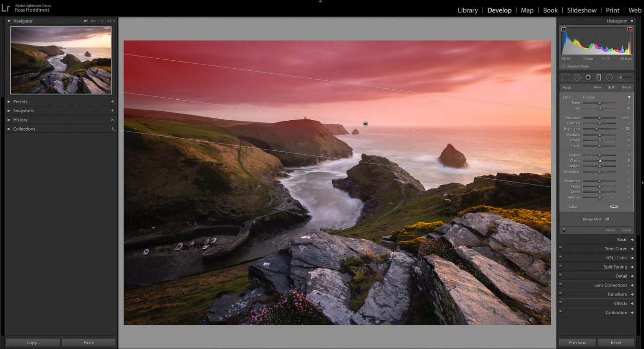Viewport: 644px width, 349px height.
Task: Click the Navigator preview thumbnail
Action: pyautogui.click(x=61, y=59)
